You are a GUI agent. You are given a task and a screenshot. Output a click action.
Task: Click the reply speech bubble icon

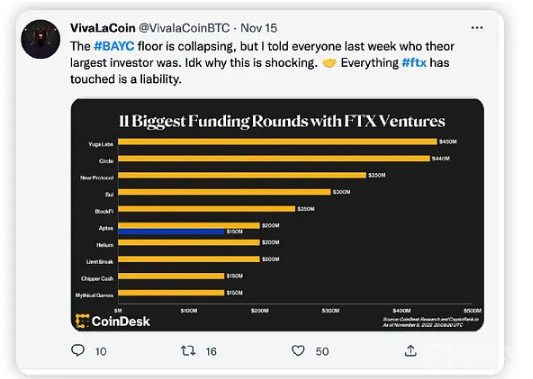pos(78,350)
